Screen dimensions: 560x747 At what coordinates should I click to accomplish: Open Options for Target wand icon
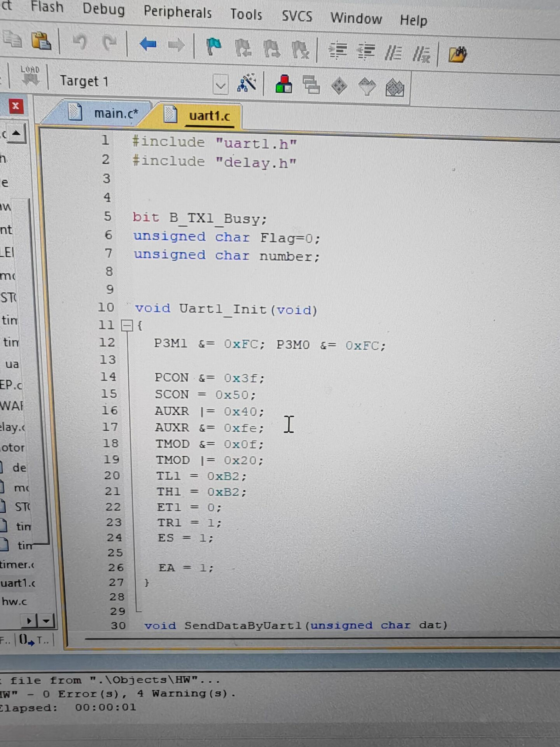click(x=247, y=83)
